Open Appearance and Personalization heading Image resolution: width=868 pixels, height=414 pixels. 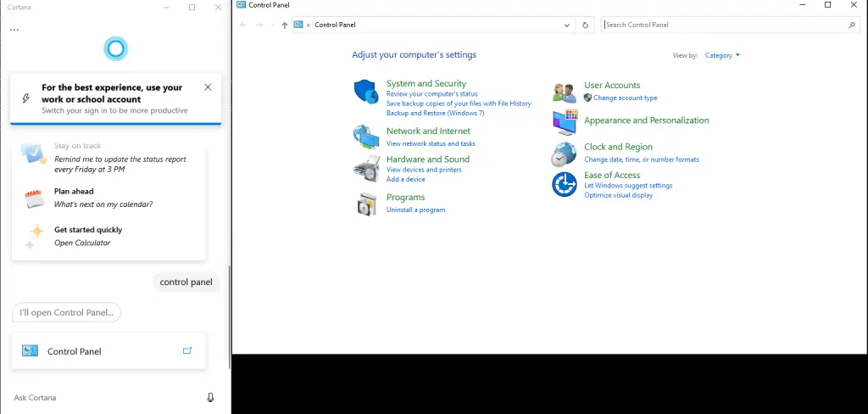coord(647,120)
